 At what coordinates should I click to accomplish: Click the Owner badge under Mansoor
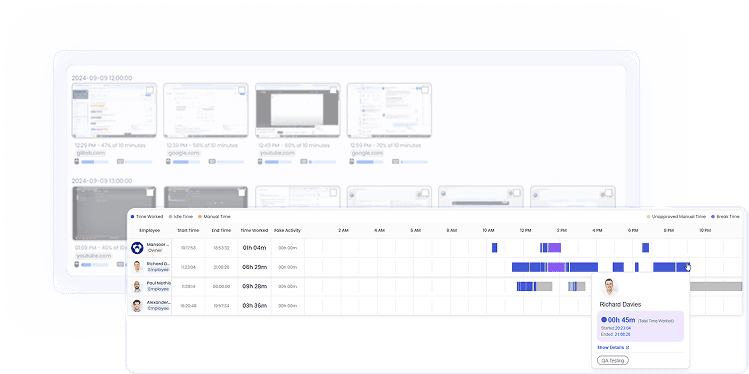(x=155, y=250)
